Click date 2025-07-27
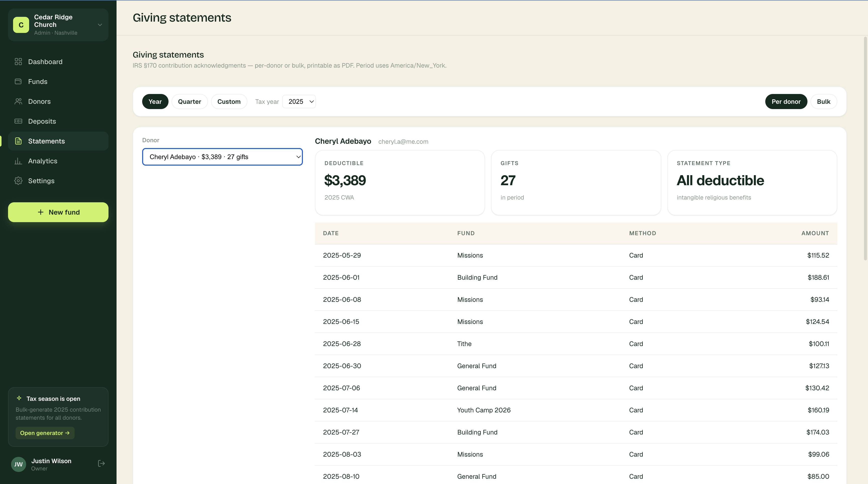Screen dimensions: 868x484 tap(341, 432)
